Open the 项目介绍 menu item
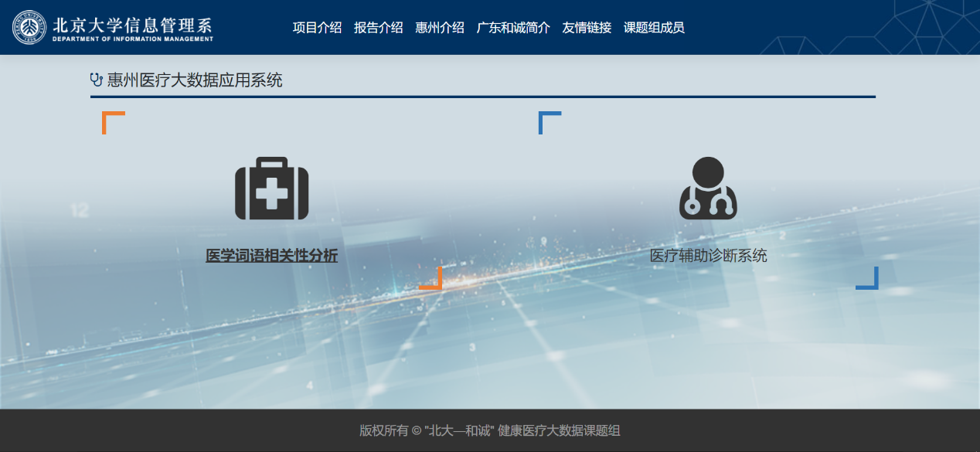Image resolution: width=980 pixels, height=452 pixels. (317, 28)
